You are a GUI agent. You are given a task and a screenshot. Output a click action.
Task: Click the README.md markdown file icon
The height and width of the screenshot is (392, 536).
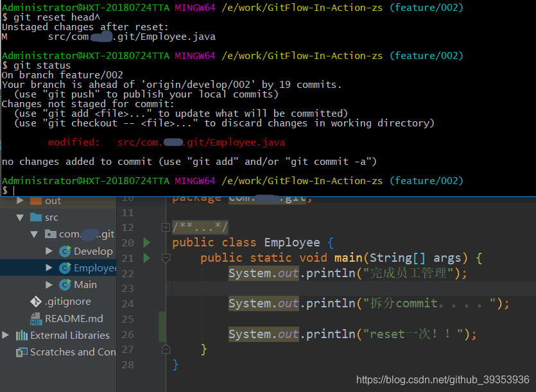coord(35,318)
